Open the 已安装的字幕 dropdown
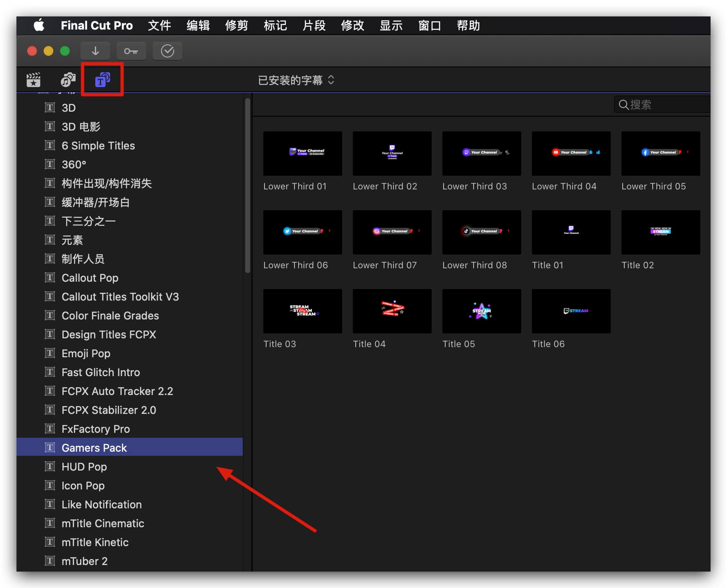The width and height of the screenshot is (727, 588). [296, 80]
